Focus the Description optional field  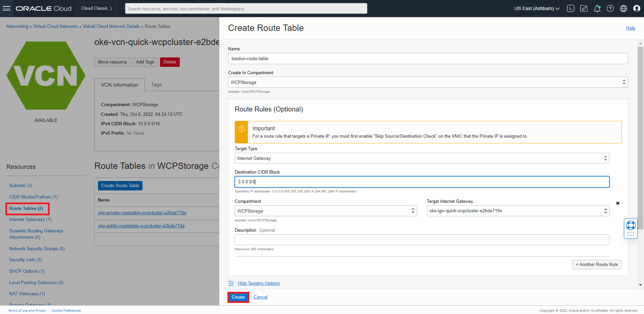pos(422,240)
